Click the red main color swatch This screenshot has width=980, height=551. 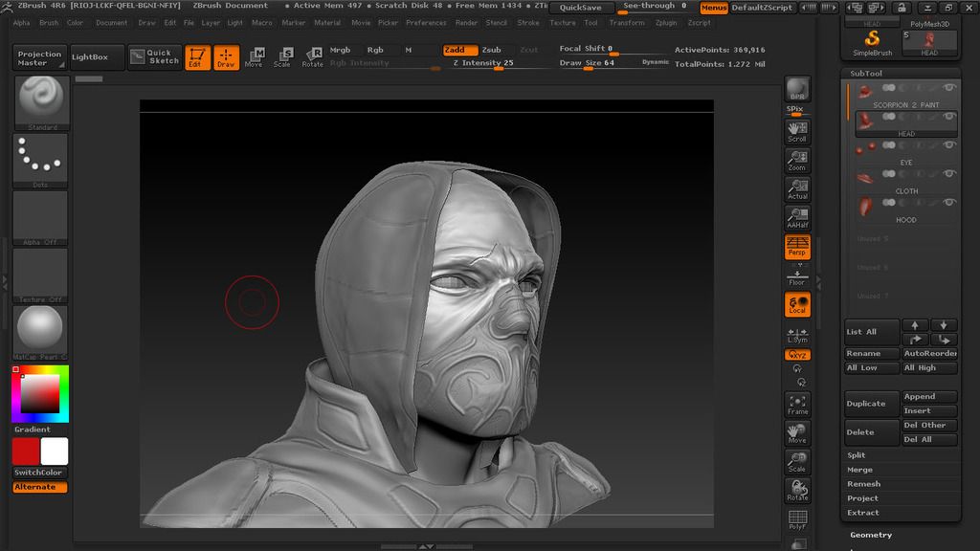point(26,452)
